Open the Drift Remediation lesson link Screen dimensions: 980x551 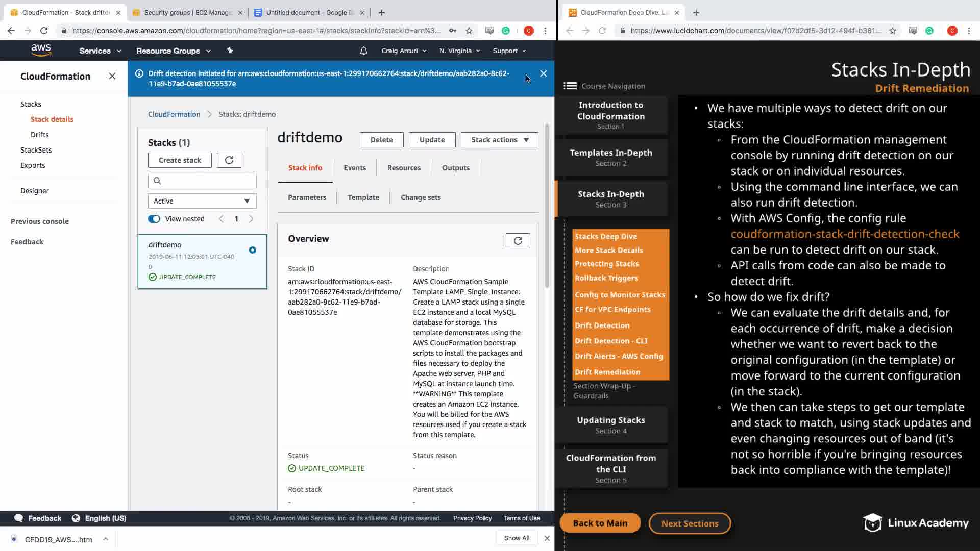coord(607,372)
